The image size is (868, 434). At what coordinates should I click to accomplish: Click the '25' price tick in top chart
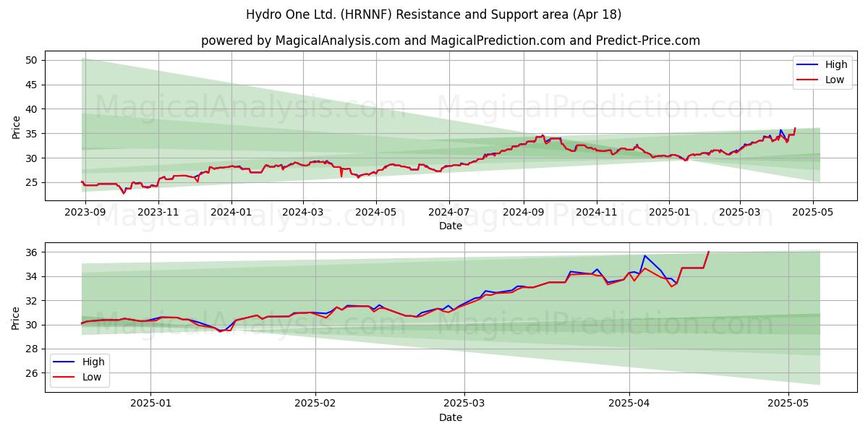33,183
